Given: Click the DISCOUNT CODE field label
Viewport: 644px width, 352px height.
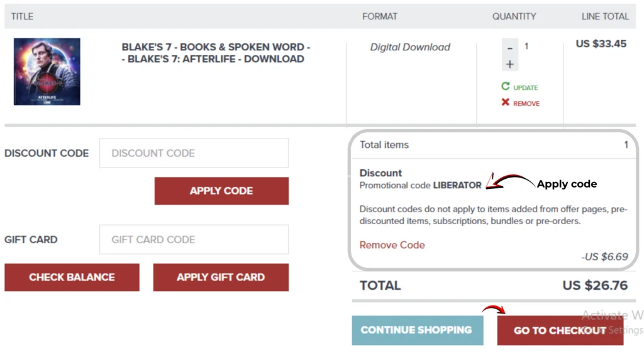Looking at the screenshot, I should [47, 154].
